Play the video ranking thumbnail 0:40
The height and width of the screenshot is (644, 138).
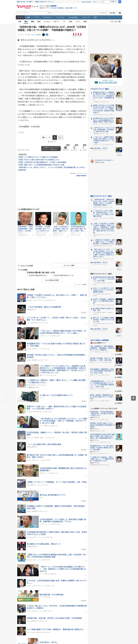click(x=119, y=291)
